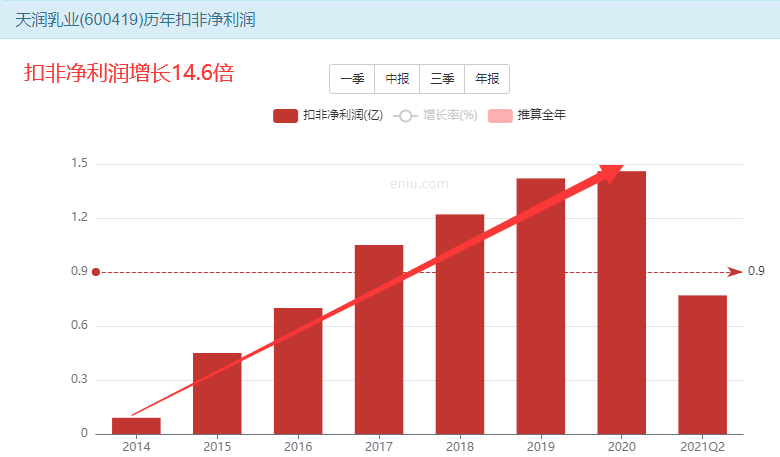Click the pink 推算全年 legend swatch
780x457 pixels.
coord(500,116)
